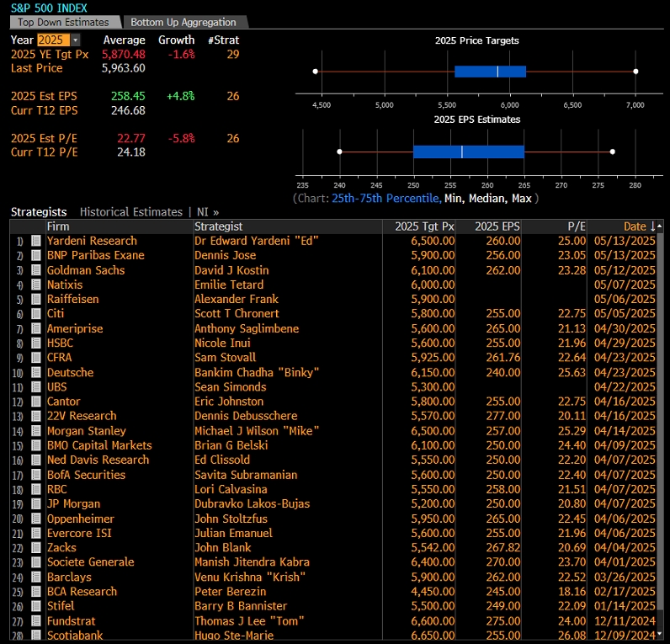Open the Raiffeisen row document icon
This screenshot has width=670, height=644.
36,299
